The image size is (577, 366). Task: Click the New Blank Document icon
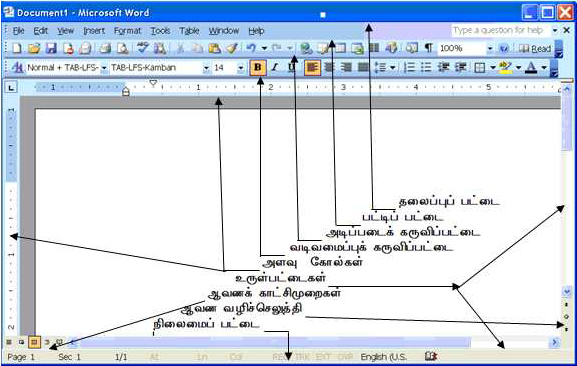[x=17, y=48]
